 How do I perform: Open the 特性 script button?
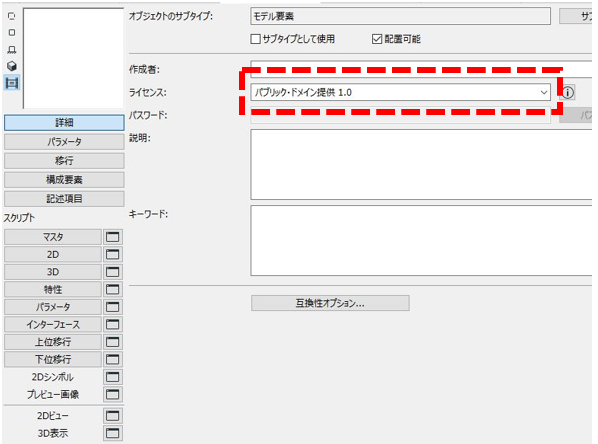tap(53, 290)
